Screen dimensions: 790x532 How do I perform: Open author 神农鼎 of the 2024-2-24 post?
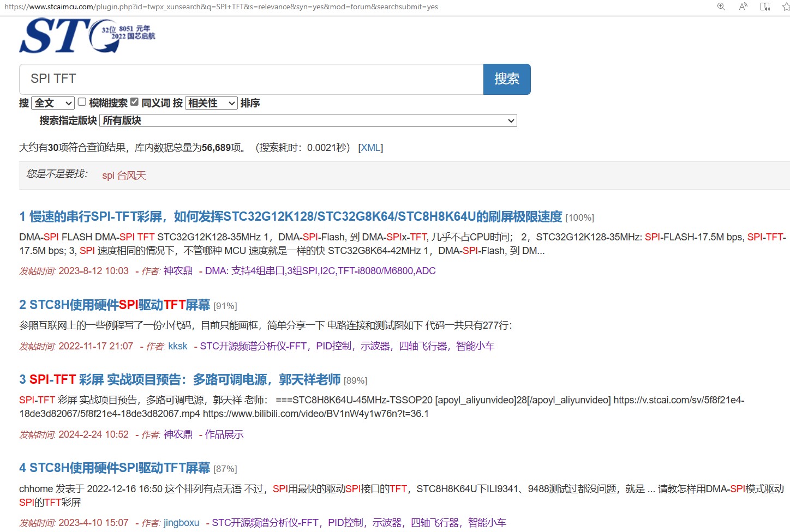(x=178, y=434)
